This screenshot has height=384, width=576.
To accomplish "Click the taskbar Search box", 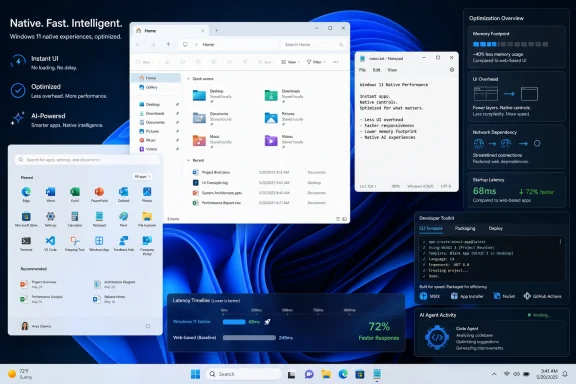I will [244, 374].
